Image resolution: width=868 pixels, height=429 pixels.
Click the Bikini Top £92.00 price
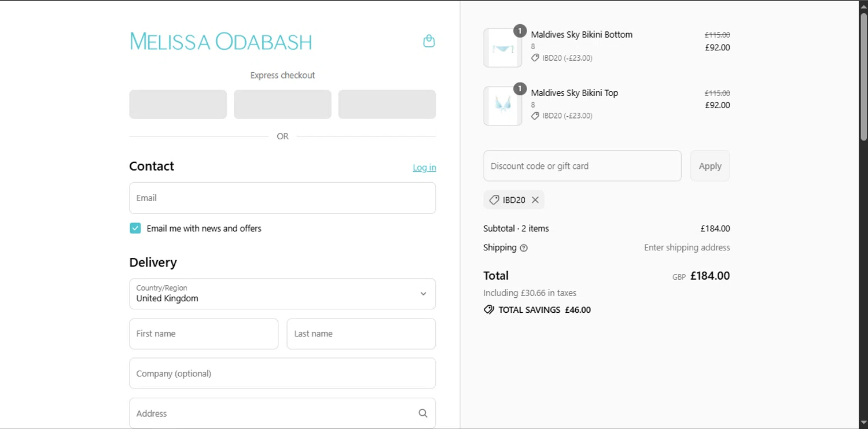click(718, 105)
